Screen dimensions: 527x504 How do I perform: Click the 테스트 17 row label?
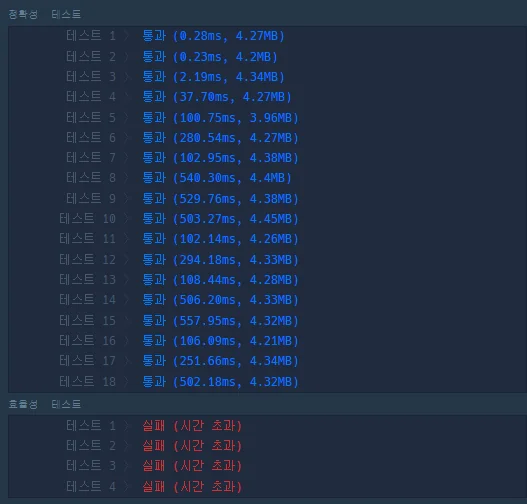point(87,361)
